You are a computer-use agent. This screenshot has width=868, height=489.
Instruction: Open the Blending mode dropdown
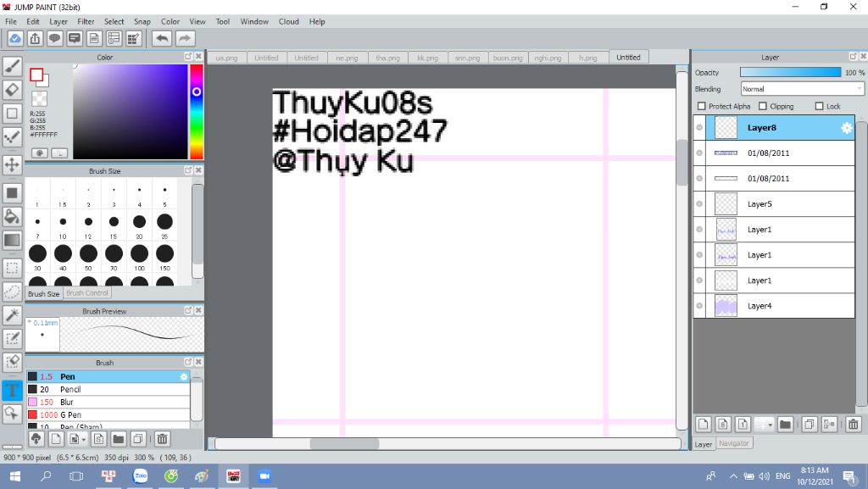[802, 89]
